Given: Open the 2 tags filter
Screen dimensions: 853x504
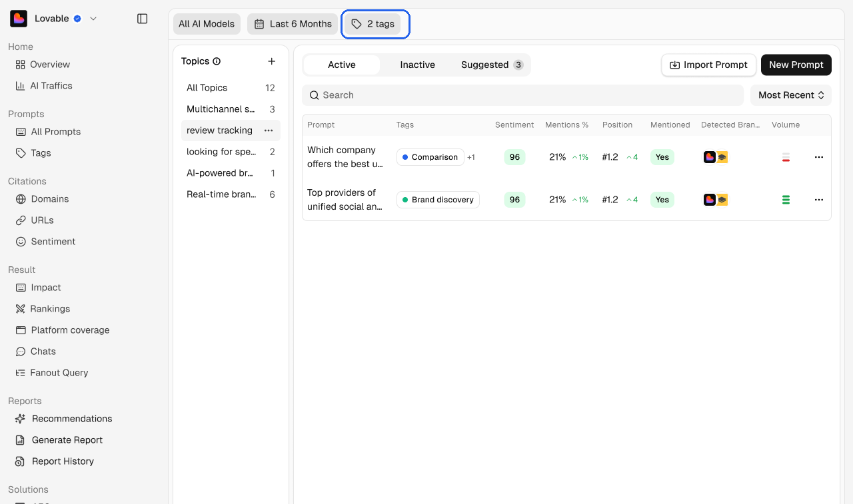Looking at the screenshot, I should point(373,24).
